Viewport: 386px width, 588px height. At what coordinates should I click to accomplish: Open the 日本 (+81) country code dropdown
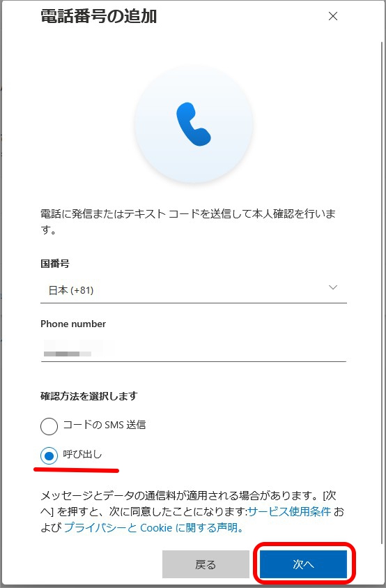(x=194, y=290)
